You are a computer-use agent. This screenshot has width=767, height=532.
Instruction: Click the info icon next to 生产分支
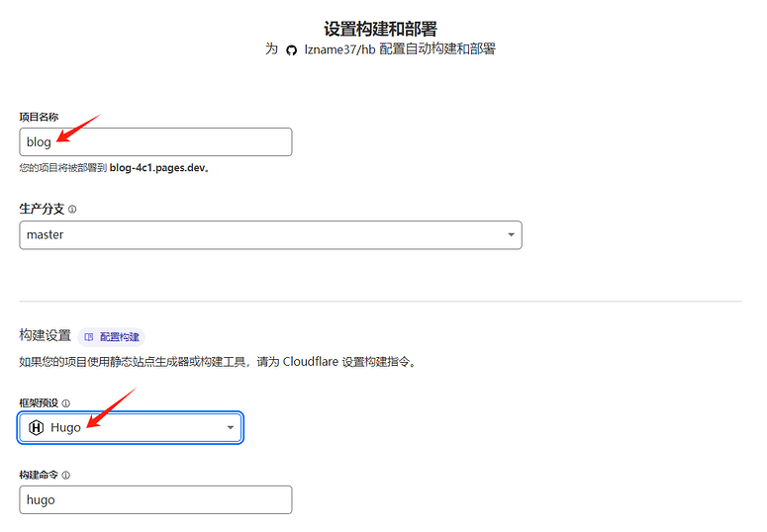coord(72,210)
